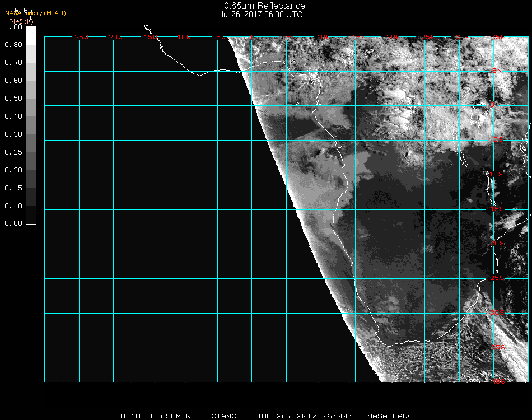Click the 15W longitude label
532x420 pixels.
(x=151, y=38)
